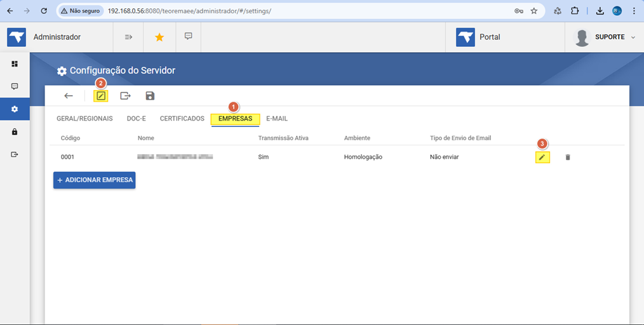Open favorites with the orange star

(159, 37)
